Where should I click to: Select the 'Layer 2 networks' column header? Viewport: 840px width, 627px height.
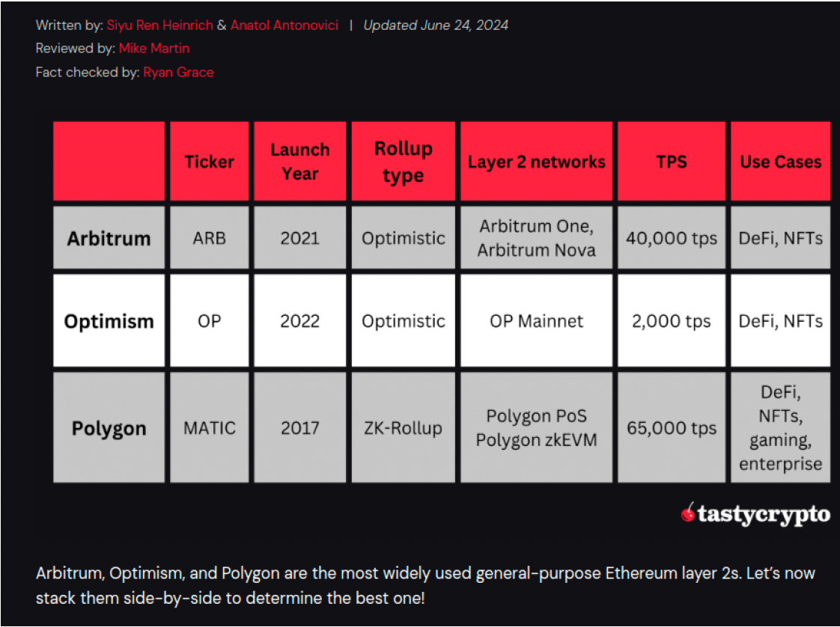[x=536, y=161]
